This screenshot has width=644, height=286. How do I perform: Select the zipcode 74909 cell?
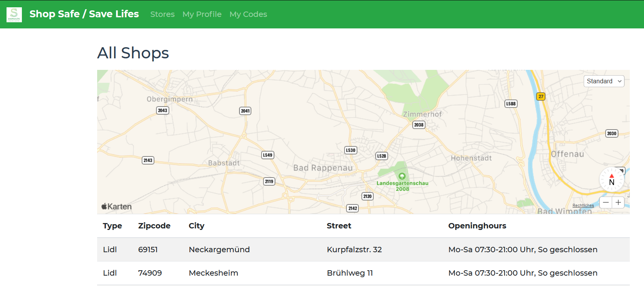pos(150,273)
